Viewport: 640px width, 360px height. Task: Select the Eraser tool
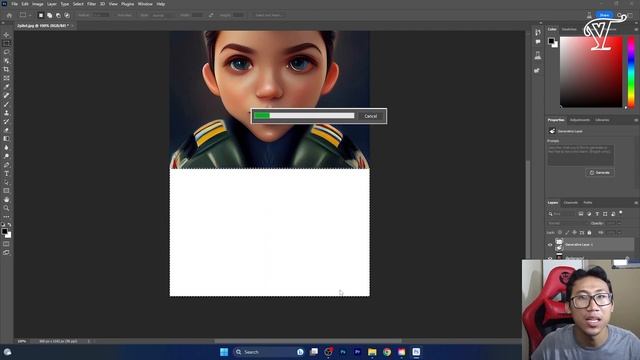pos(6,130)
